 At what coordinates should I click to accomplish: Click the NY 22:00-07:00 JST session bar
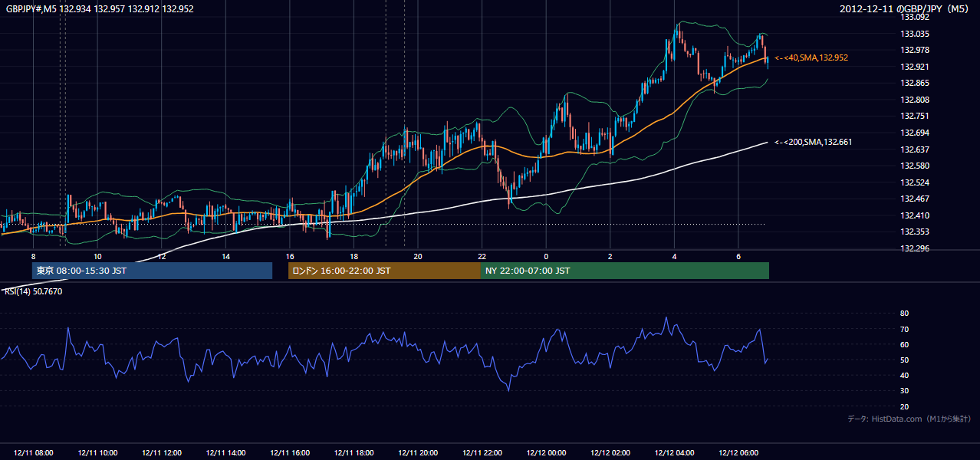pyautogui.click(x=625, y=271)
